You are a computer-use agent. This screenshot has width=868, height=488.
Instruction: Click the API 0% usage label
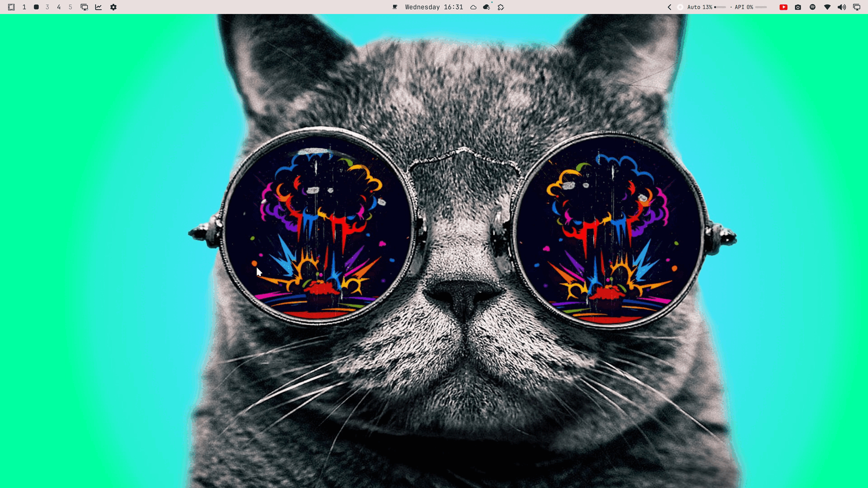[x=744, y=7]
